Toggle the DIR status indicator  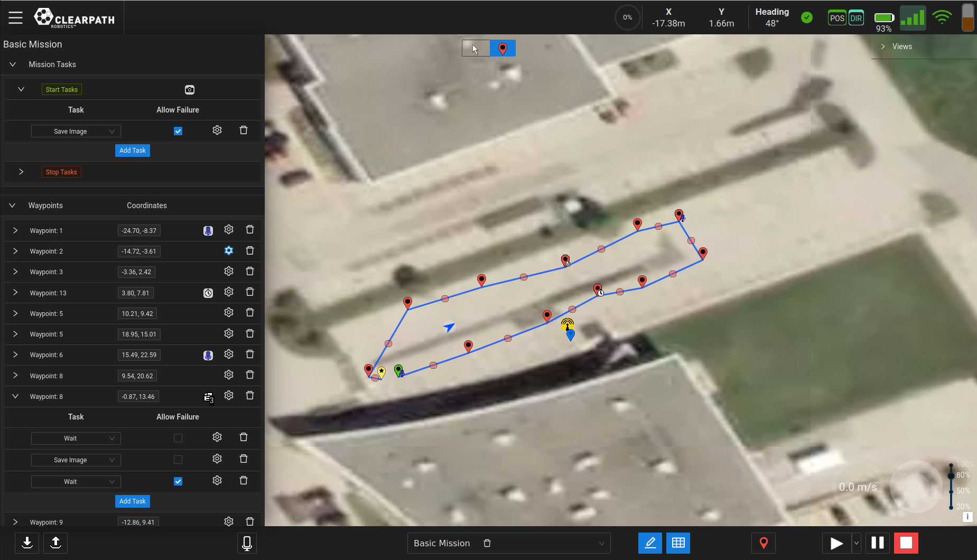tap(856, 18)
